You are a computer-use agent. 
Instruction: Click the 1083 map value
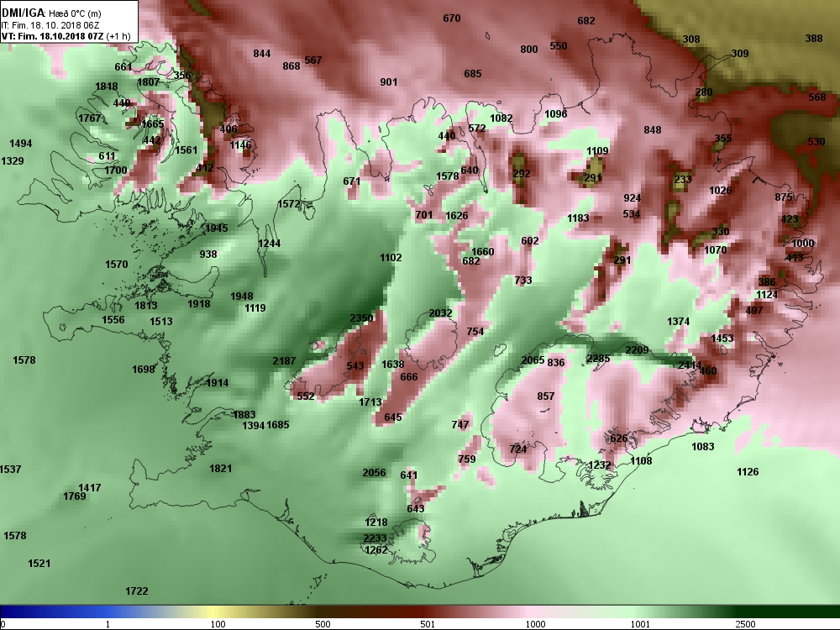tap(702, 447)
